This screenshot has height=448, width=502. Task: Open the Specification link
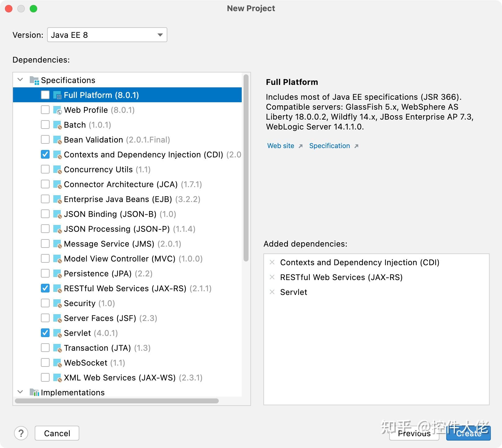(330, 146)
